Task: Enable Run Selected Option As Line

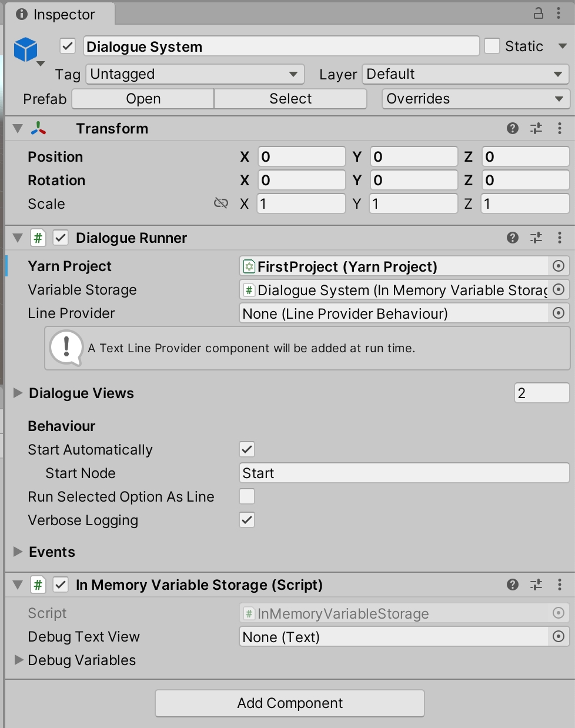Action: pyautogui.click(x=247, y=497)
